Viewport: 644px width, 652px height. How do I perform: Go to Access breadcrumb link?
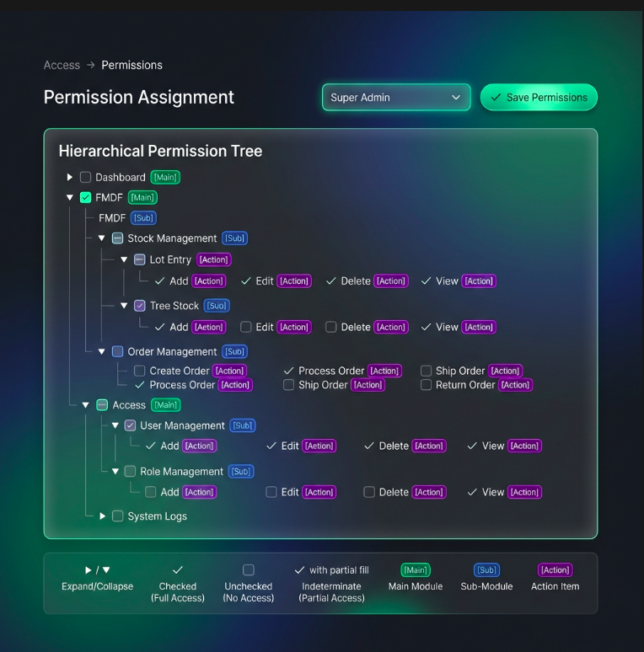click(62, 65)
